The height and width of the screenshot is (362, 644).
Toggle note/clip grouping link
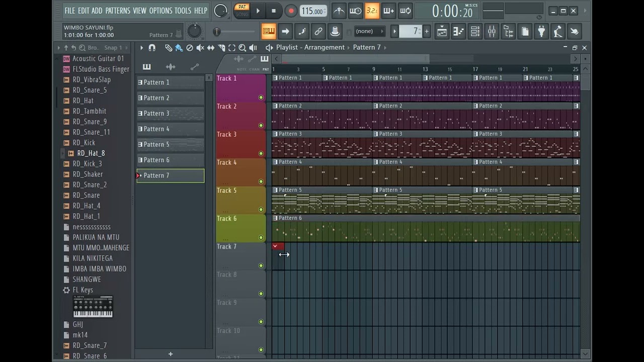click(x=318, y=32)
